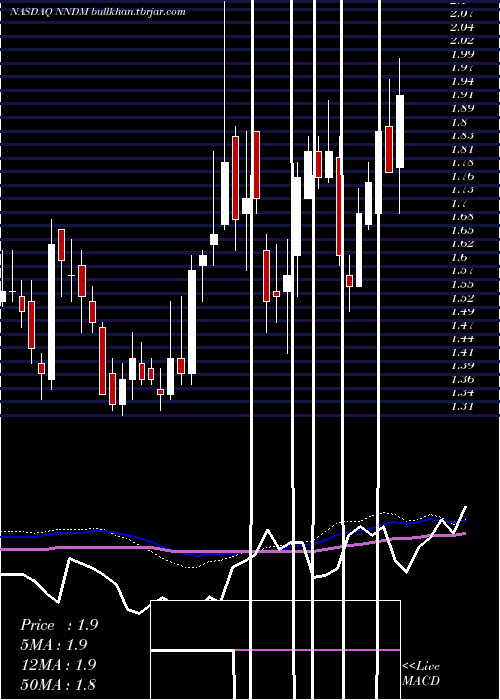500x700 pixels.
Task: Pick the 1.52 price axis value
Action: [x=462, y=298]
